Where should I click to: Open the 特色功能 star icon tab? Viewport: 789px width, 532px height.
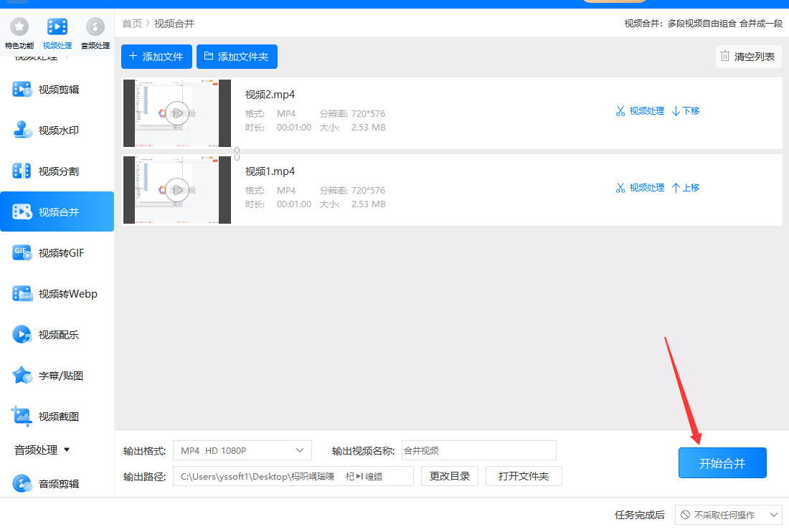coord(19,33)
